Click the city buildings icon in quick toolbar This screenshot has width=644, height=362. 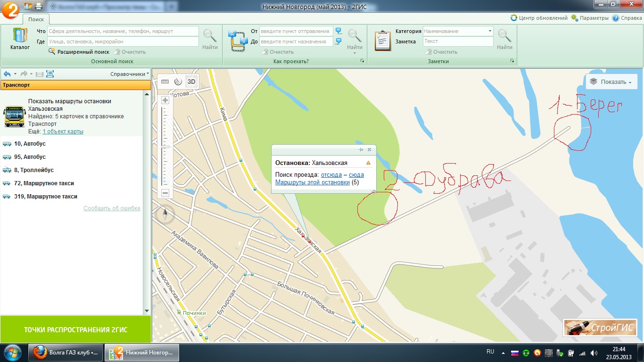click(x=28, y=6)
